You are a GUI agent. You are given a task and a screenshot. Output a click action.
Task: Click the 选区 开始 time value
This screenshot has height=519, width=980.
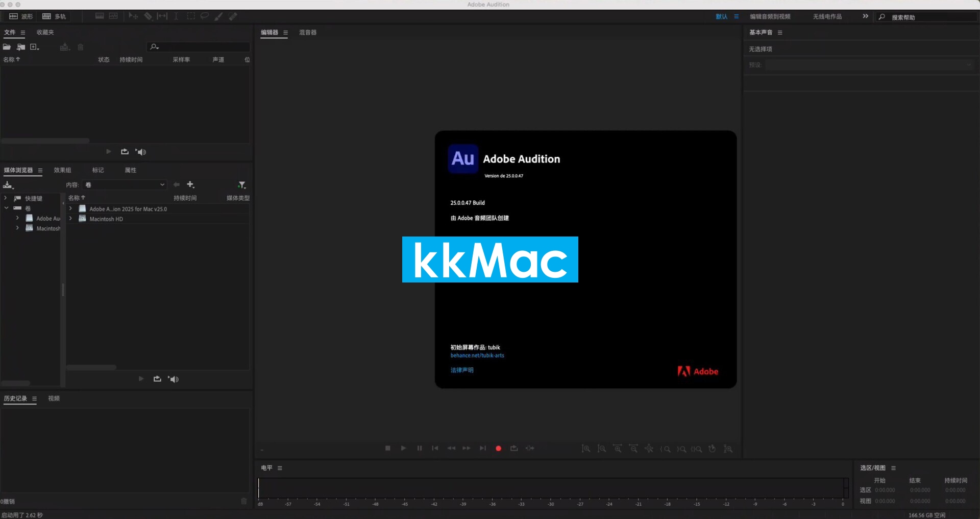pos(885,490)
